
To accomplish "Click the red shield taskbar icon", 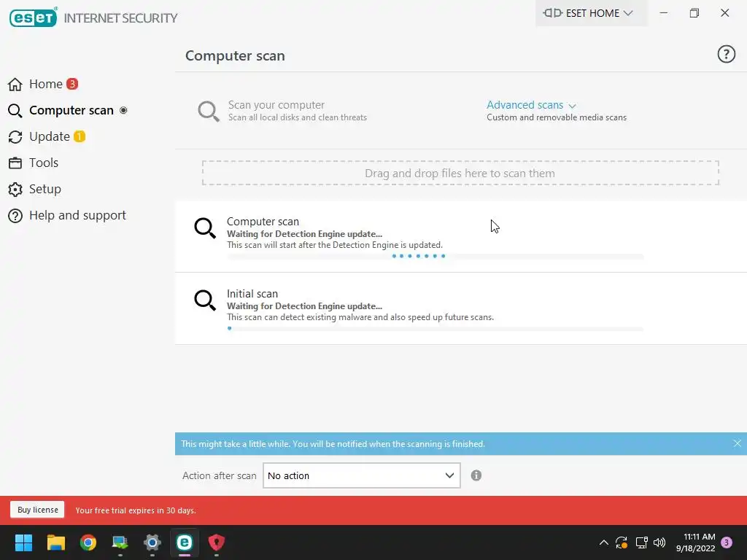I will tap(216, 542).
